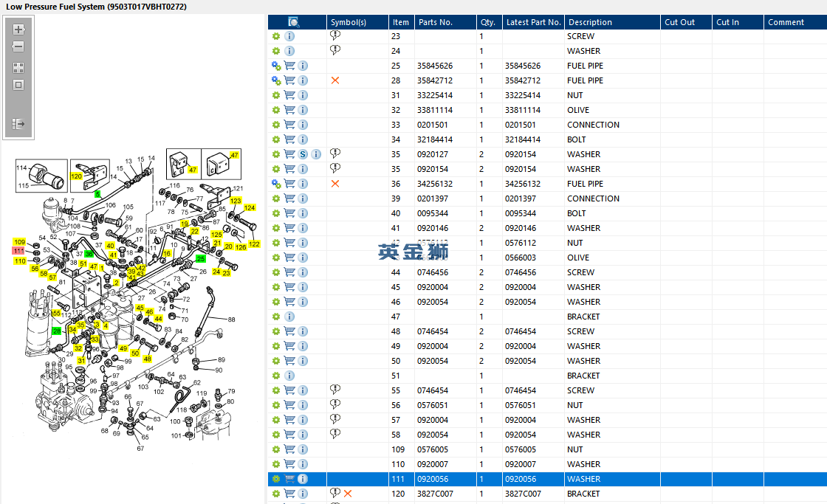Viewport: 827px width, 504px height.
Task: Select the row for item 109 NUT
Action: point(547,449)
